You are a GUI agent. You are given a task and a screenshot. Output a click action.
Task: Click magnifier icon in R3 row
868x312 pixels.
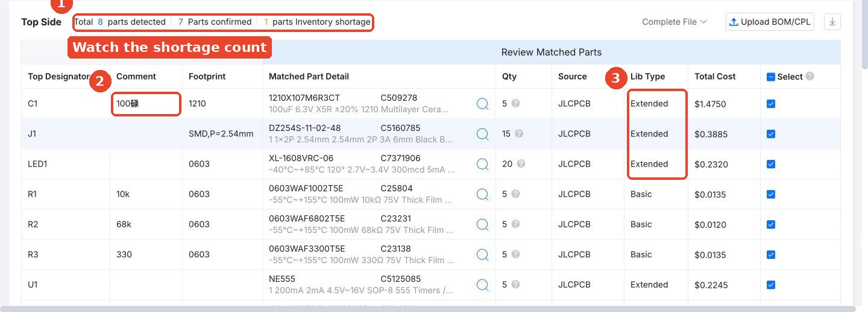(482, 255)
